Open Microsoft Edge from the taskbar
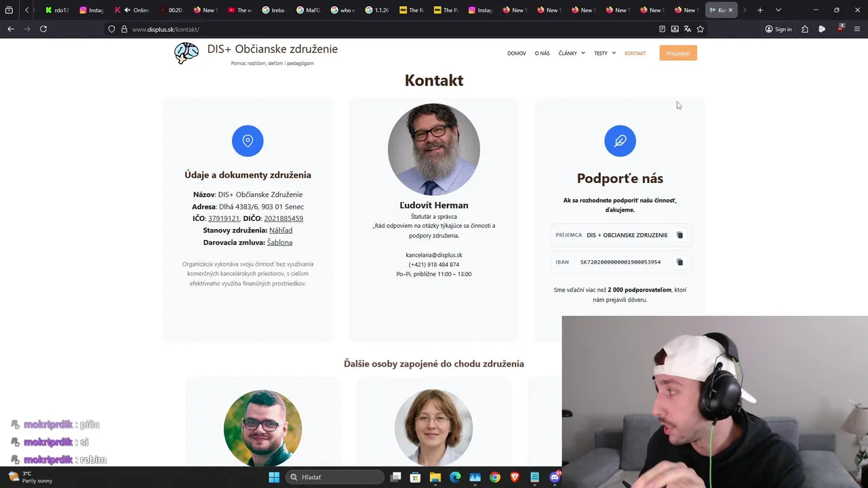 tap(455, 477)
